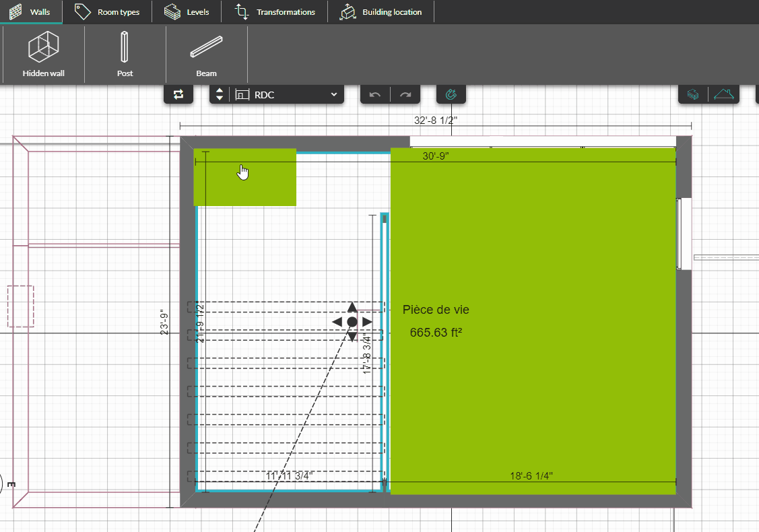Select the Post tool
This screenshot has width=759, height=532.
point(125,55)
